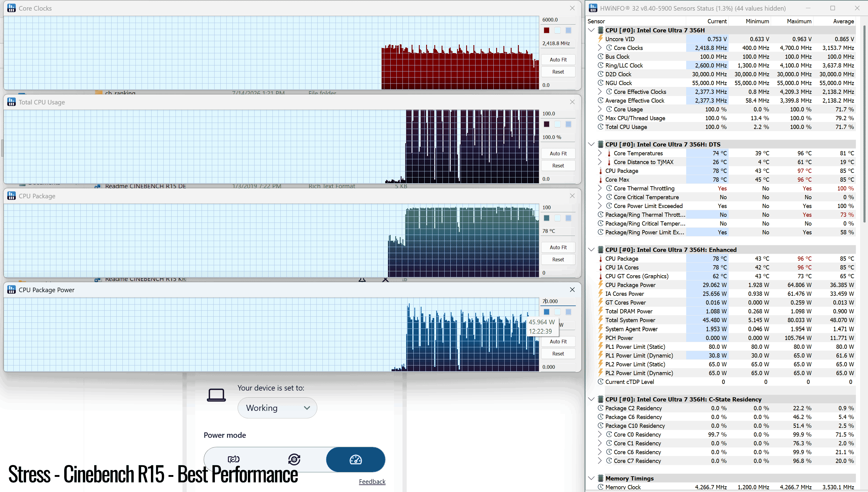This screenshot has width=868, height=492.
Task: Select the Best Power Efficiency mode icon
Action: tap(233, 460)
